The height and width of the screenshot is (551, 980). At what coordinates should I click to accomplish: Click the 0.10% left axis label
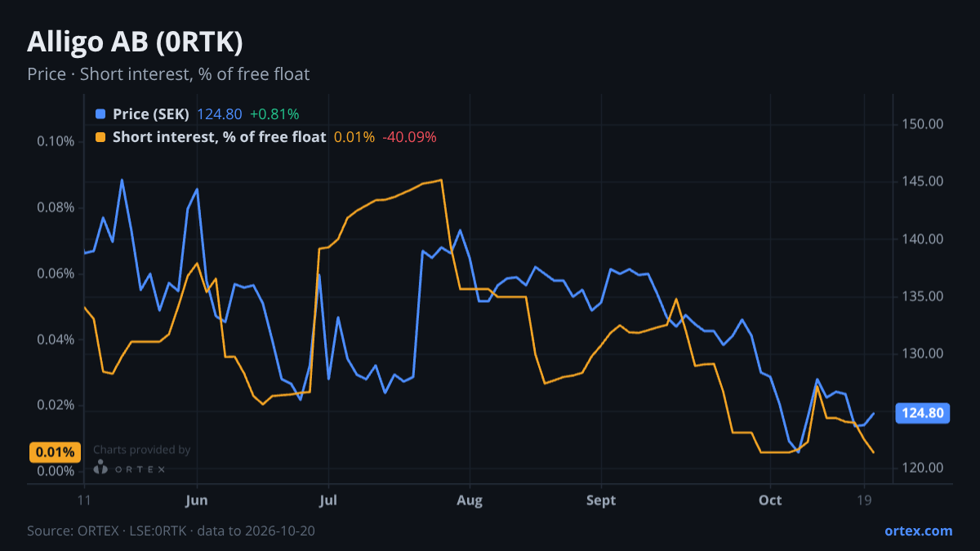pyautogui.click(x=56, y=141)
